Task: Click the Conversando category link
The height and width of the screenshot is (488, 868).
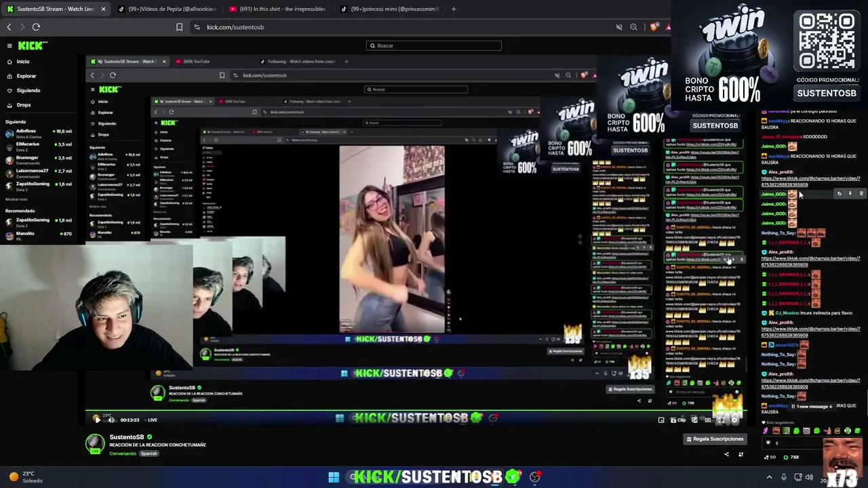Action: 123,453
